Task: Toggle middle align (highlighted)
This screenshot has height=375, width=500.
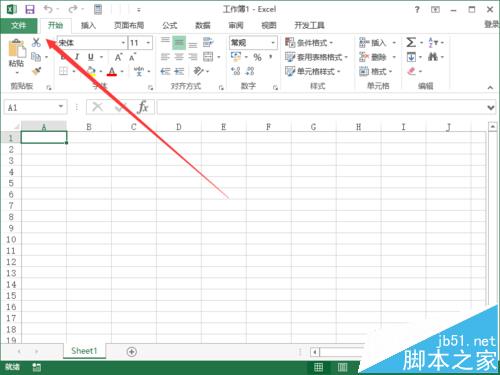Action: (179, 43)
